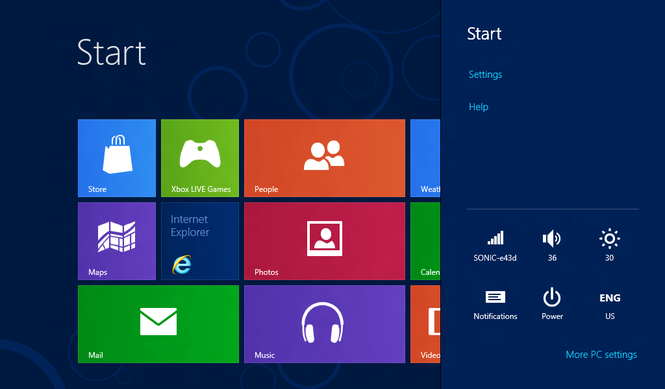Click the Start heading in settings panel
665x389 pixels.
pos(484,34)
